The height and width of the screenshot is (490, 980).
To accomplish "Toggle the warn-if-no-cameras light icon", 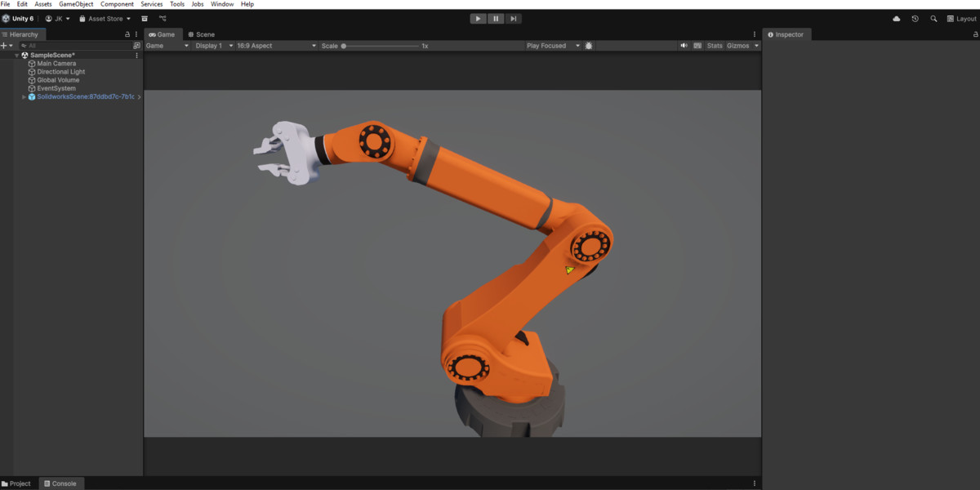I will (589, 46).
